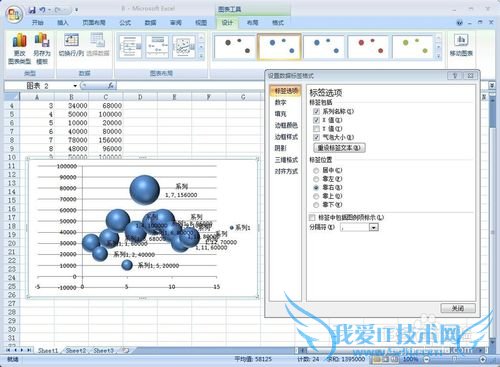Screen dimensions: 500x367
Task: Enable 标签中包括图例项标示 checkbox
Action: tap(312, 218)
